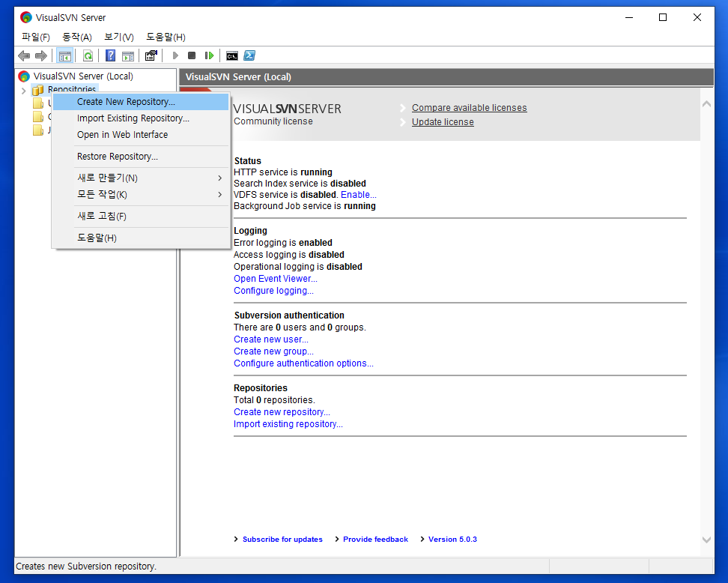Click the dashboard scrollbar up arrow
The height and width of the screenshot is (583, 728).
(x=706, y=104)
